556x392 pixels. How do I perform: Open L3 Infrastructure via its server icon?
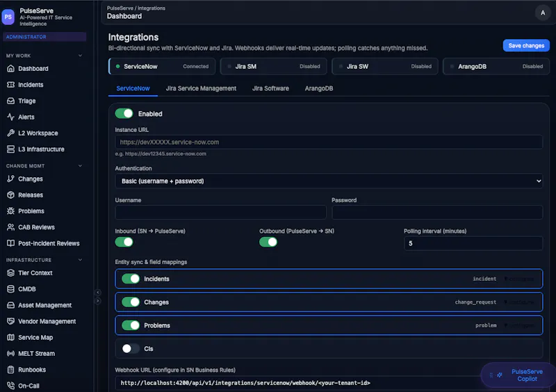10,149
